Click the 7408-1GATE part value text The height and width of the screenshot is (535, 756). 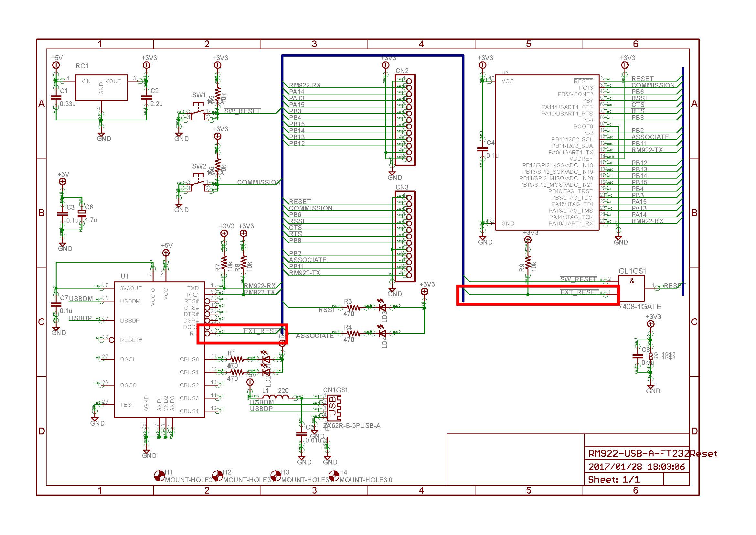pos(640,307)
